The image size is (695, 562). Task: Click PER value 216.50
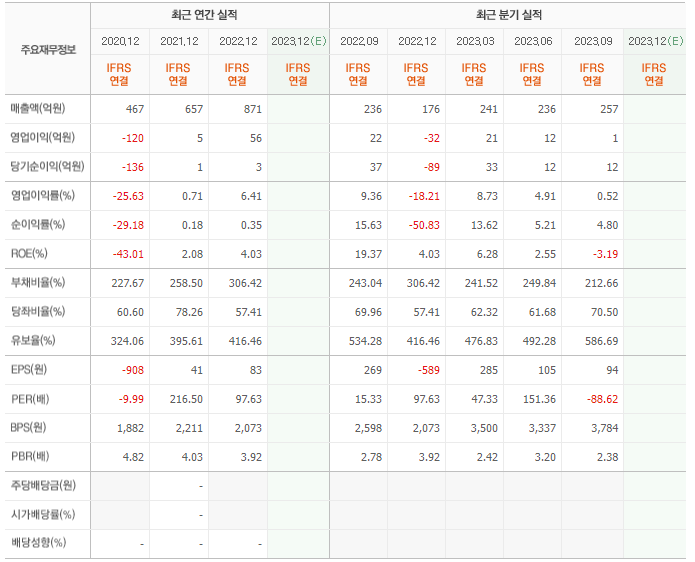pyautogui.click(x=187, y=399)
